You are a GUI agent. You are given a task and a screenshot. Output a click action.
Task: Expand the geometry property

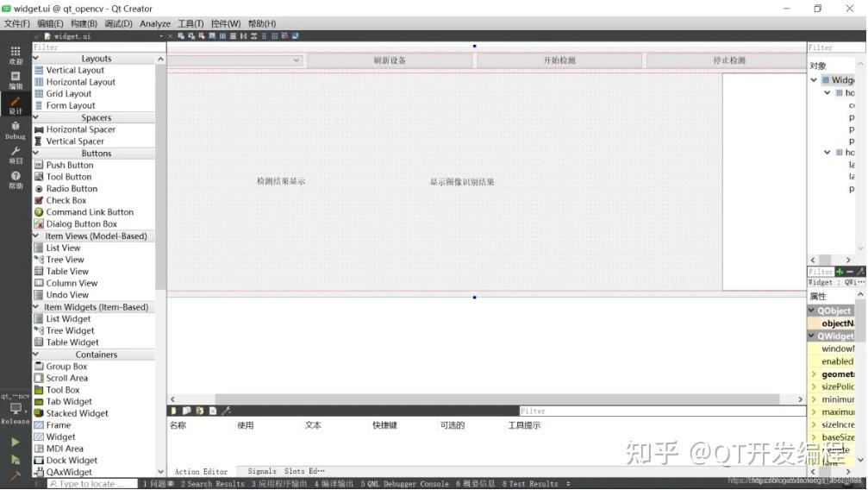[814, 374]
